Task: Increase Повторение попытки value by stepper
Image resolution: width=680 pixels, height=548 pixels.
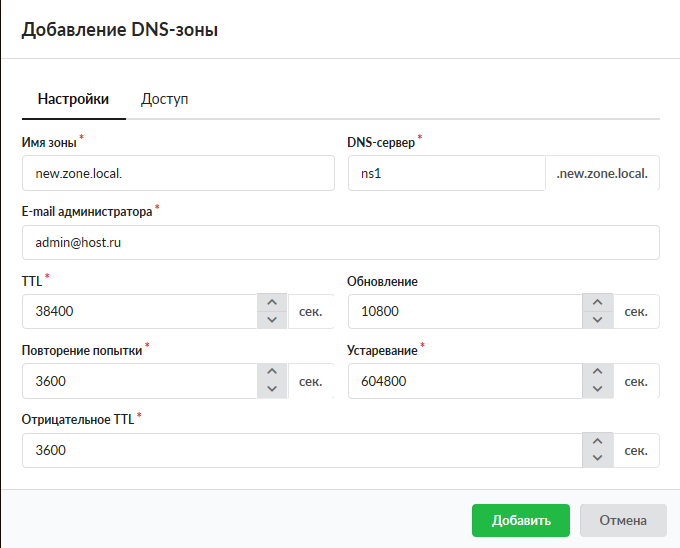Action: pos(271,373)
